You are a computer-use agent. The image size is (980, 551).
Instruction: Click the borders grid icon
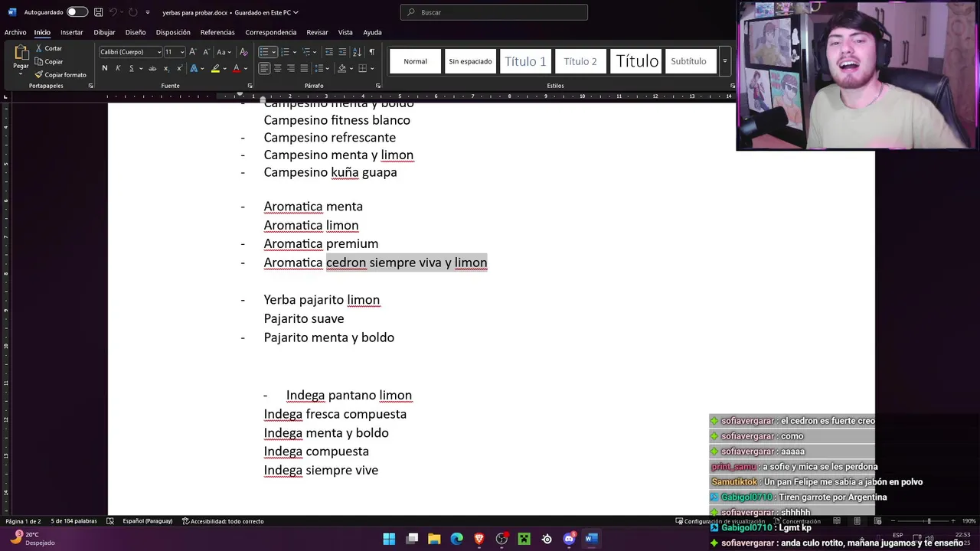[362, 68]
